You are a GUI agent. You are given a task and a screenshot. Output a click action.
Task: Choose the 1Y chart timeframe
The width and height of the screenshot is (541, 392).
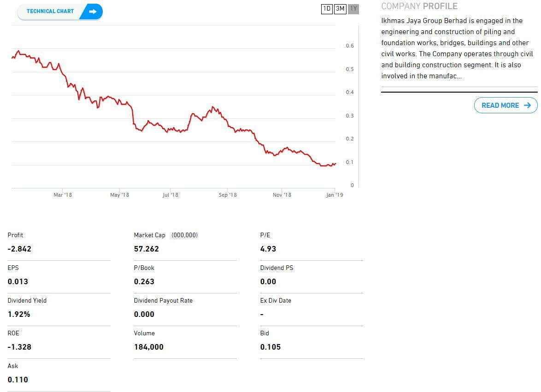(x=353, y=9)
